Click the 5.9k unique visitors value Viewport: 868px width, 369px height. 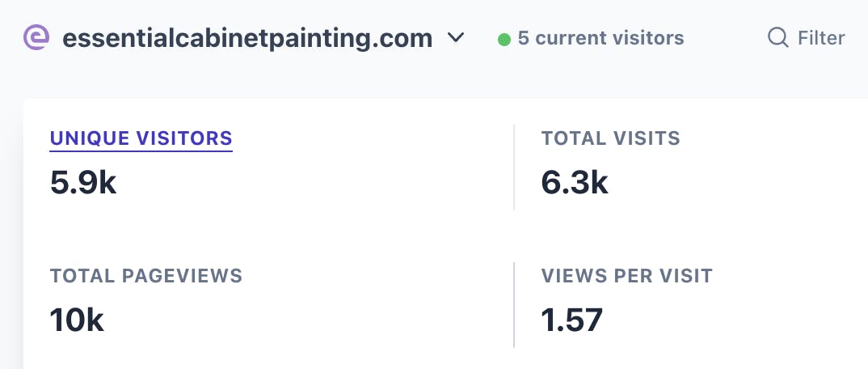(x=83, y=183)
